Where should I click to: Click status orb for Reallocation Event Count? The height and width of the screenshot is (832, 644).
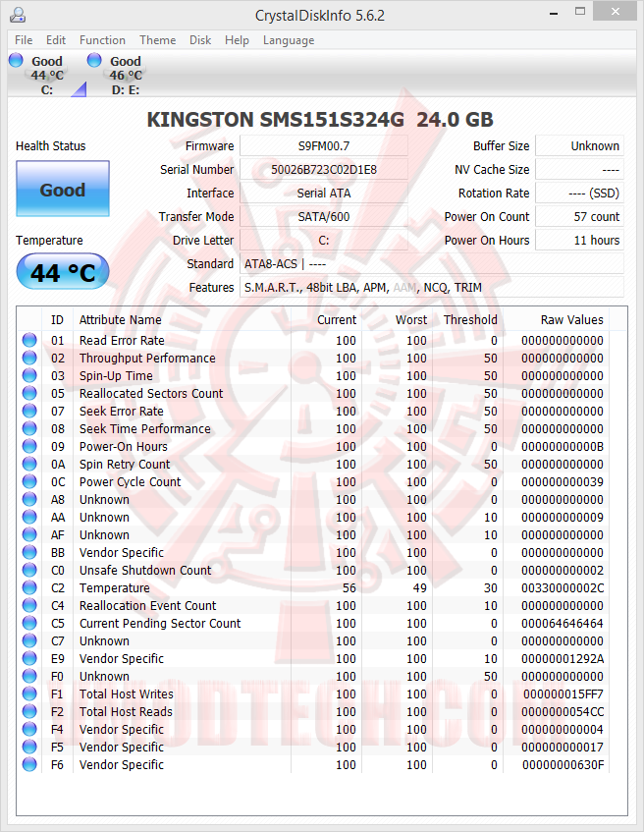tap(29, 605)
